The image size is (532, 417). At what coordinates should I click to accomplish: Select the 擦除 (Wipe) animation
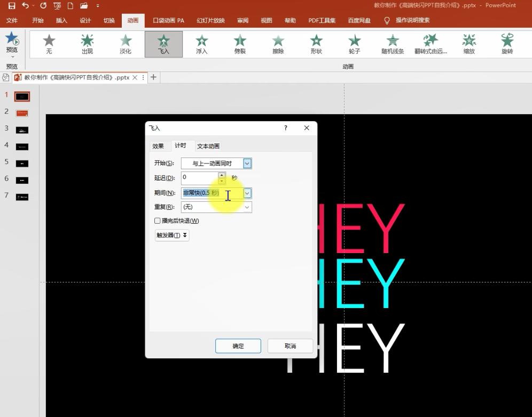[x=278, y=44]
